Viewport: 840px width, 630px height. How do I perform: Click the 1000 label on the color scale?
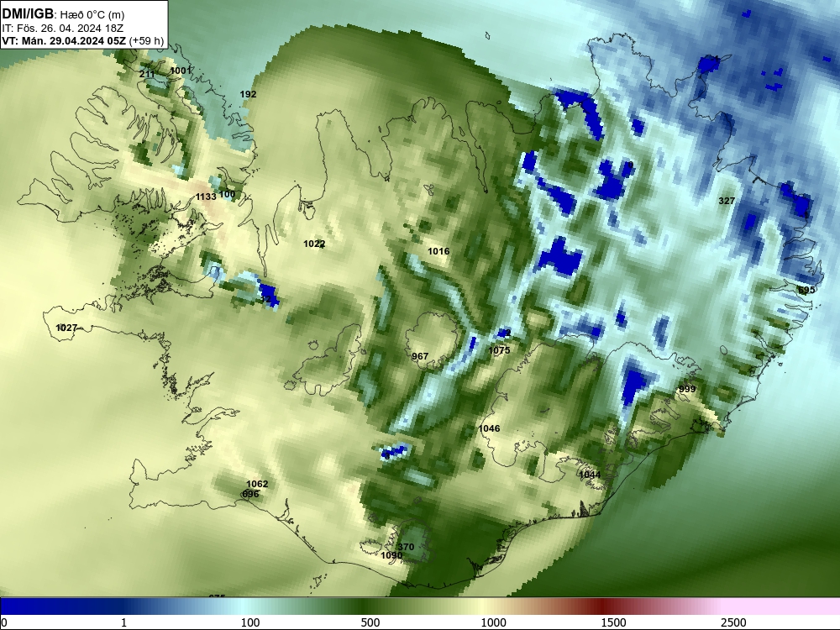tap(493, 622)
